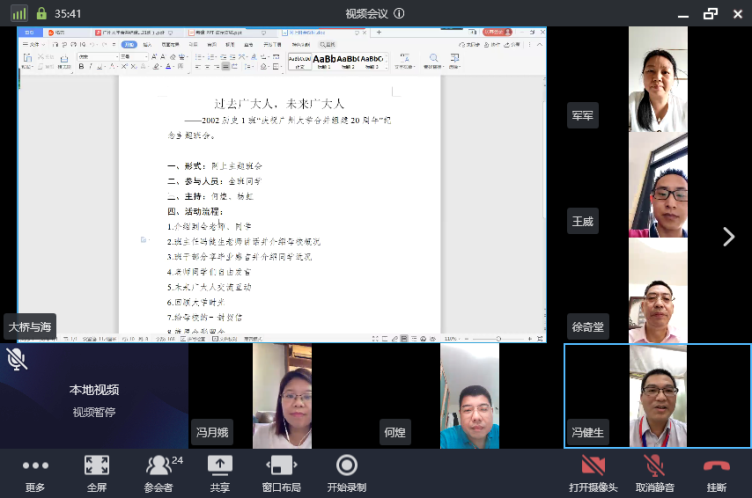The image size is (752, 498).
Task: Switch to 全屏 full screen mode
Action: coord(96,474)
